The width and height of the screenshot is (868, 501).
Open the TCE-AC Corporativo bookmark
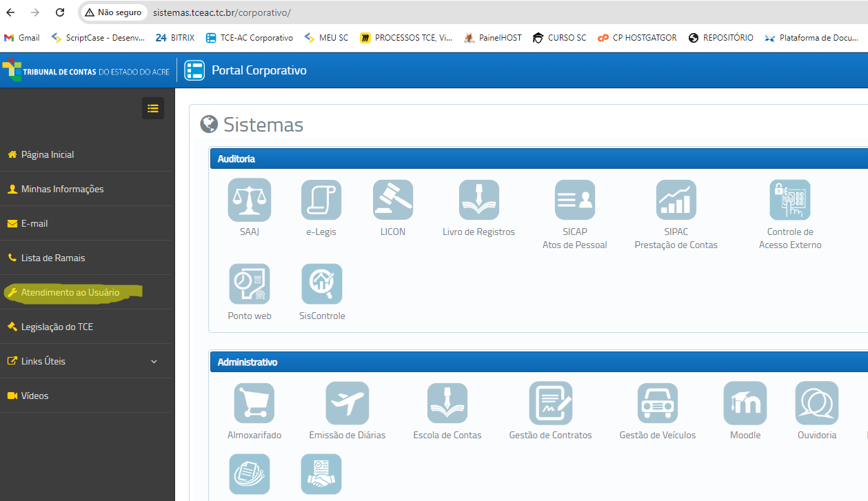tap(250, 38)
